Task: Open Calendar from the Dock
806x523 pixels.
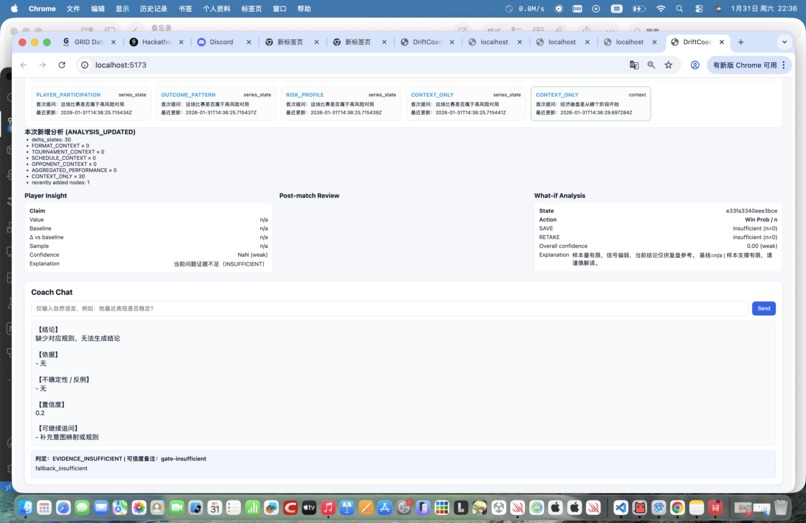Action: click(215, 508)
